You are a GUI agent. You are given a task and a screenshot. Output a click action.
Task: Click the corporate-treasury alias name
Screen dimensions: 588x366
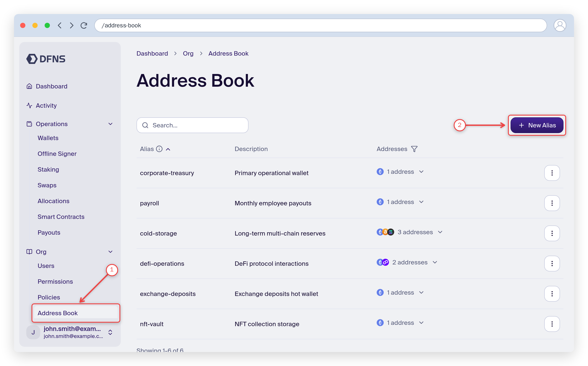pos(167,173)
